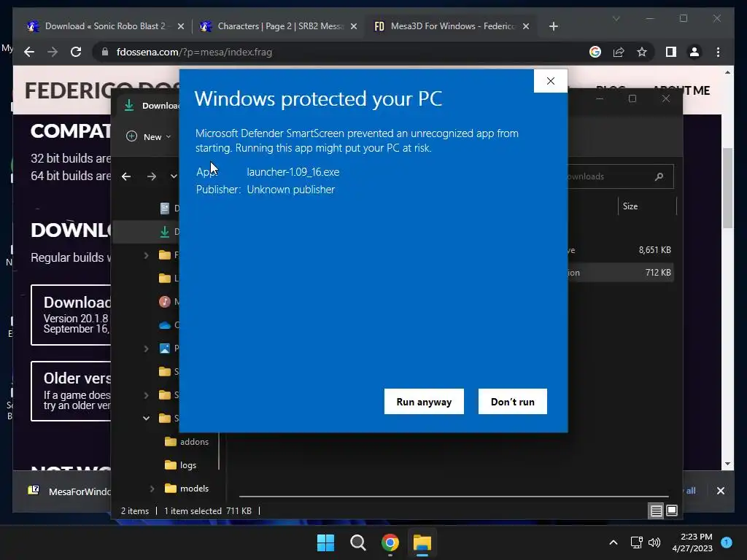Open New menu in File Explorer
Viewport: 747px width, 560px height.
[148, 136]
